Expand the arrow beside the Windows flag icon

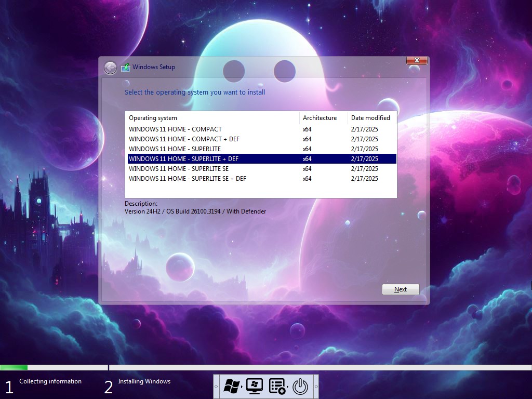242,387
